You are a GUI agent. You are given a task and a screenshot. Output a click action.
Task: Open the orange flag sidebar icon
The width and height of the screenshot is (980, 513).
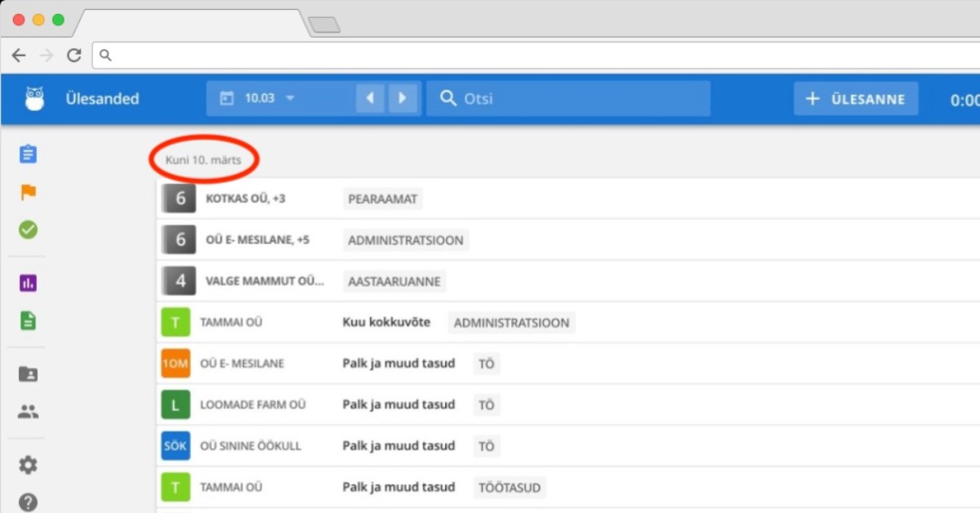point(28,193)
